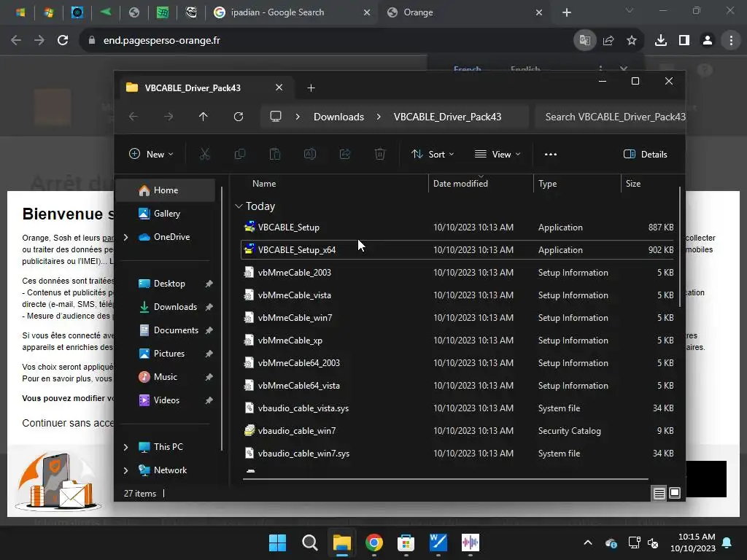
Task: Refresh the Explorer folder view
Action: [239, 117]
